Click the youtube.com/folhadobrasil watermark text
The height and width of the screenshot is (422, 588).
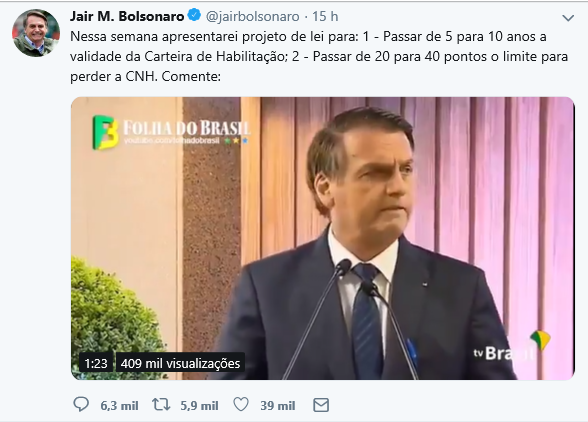(x=171, y=141)
